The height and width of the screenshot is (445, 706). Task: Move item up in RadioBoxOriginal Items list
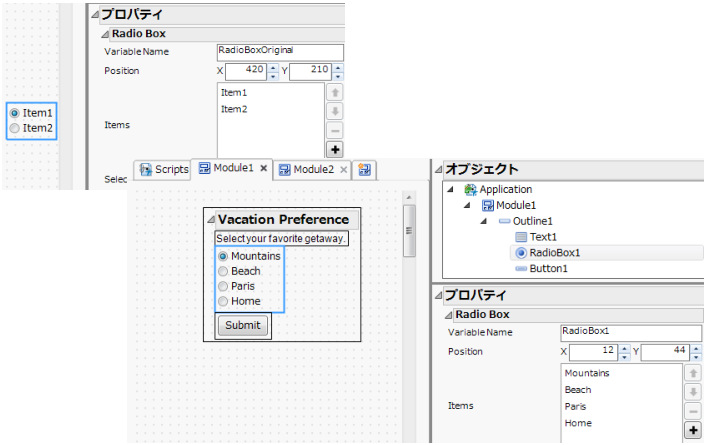[335, 92]
